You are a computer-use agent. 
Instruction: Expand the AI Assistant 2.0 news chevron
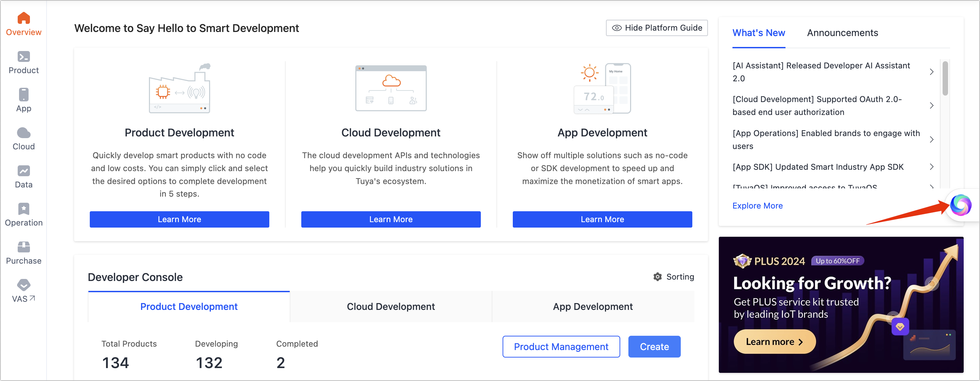931,72
